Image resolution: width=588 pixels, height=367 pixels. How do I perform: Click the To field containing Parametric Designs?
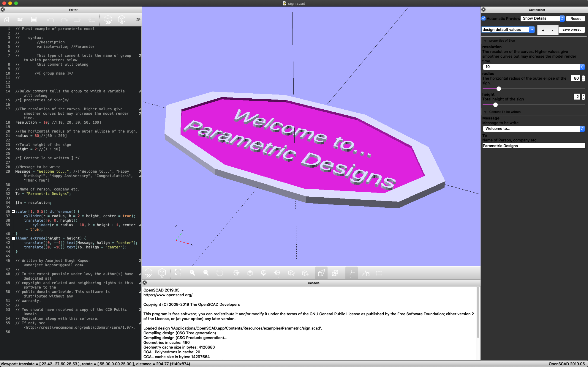click(533, 146)
